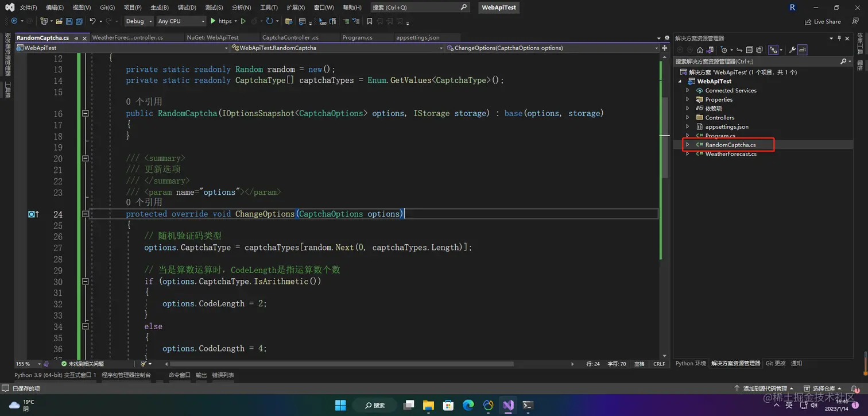Open Properties wrench icon in Solution Explorer
Viewport: 868px width, 416px height.
pyautogui.click(x=792, y=50)
